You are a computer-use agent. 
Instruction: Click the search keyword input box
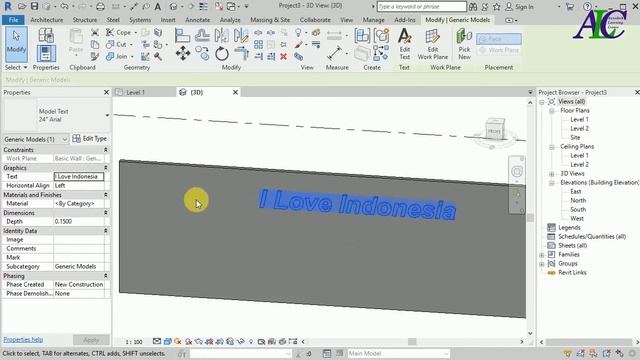pyautogui.click(x=422, y=7)
